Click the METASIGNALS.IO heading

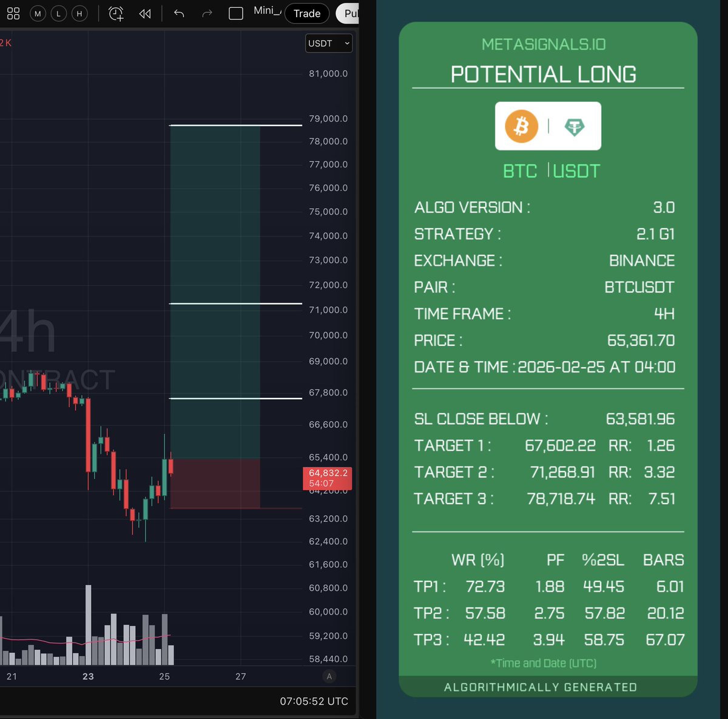click(x=544, y=44)
